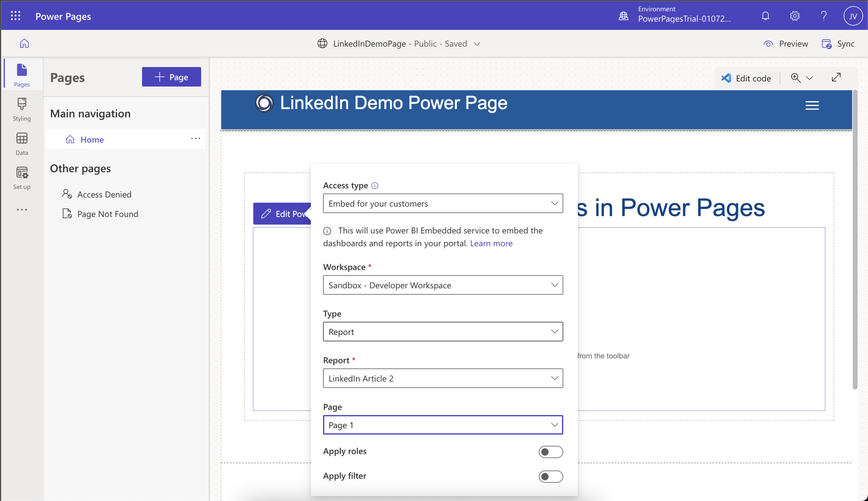Open the Styling workspace

click(x=22, y=110)
